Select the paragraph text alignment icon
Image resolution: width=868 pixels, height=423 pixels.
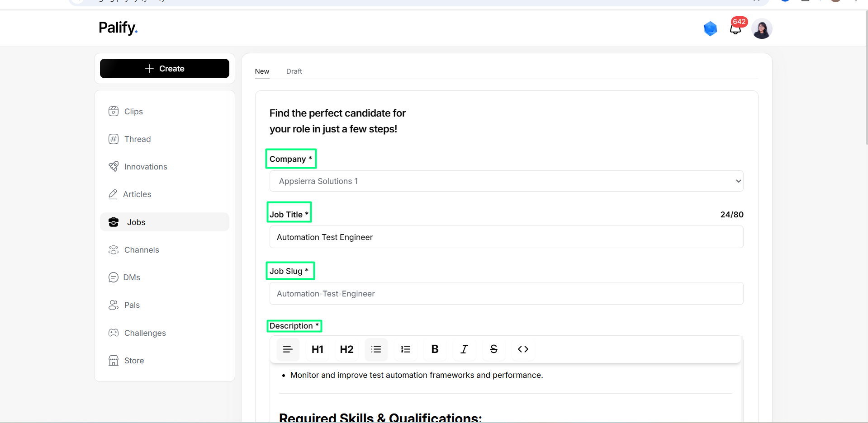click(x=288, y=349)
